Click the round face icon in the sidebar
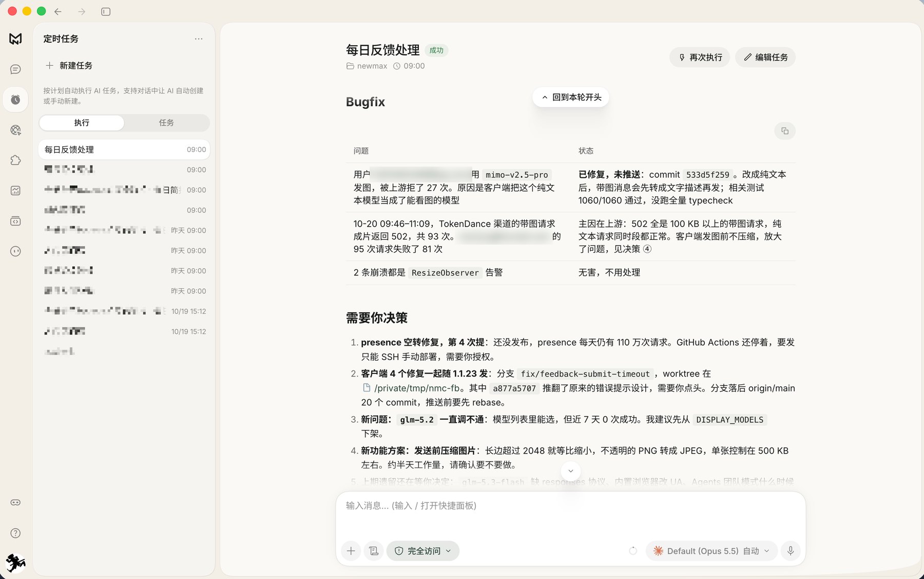 coord(15,251)
